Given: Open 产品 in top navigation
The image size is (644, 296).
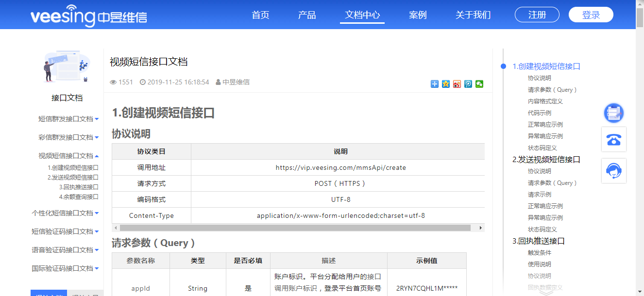Looking at the screenshot, I should click(307, 15).
